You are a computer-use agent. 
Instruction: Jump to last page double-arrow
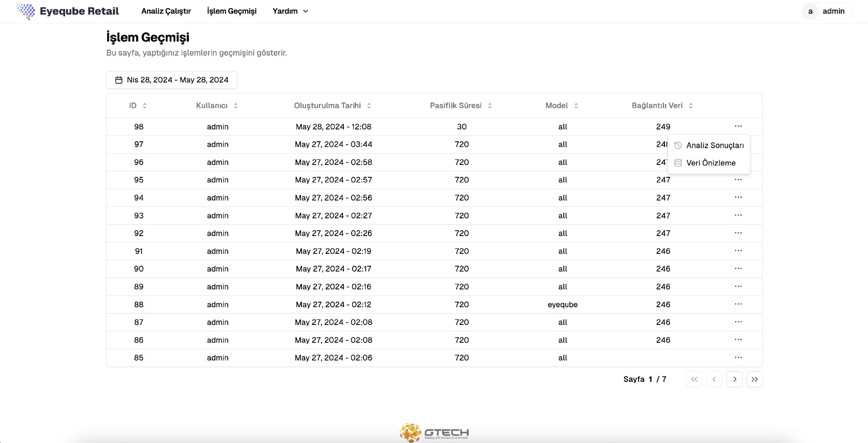755,379
